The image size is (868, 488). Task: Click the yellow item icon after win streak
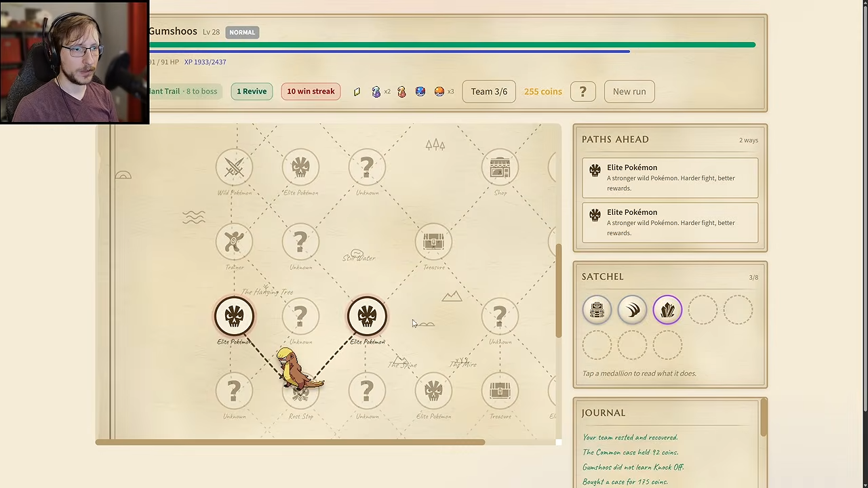click(357, 91)
